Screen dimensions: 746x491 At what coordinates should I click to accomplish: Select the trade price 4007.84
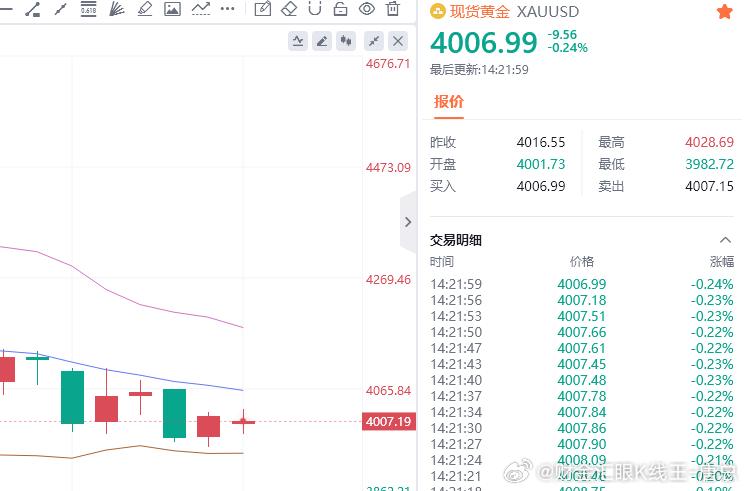(581, 412)
